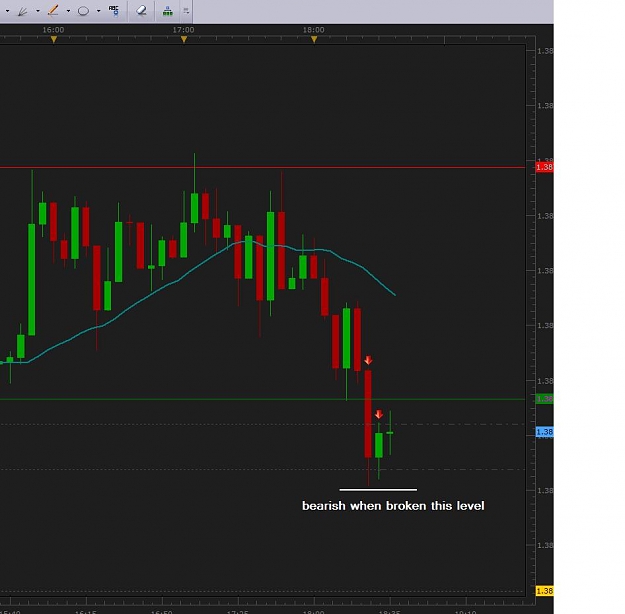Select the ellipse shape tool

click(x=83, y=11)
